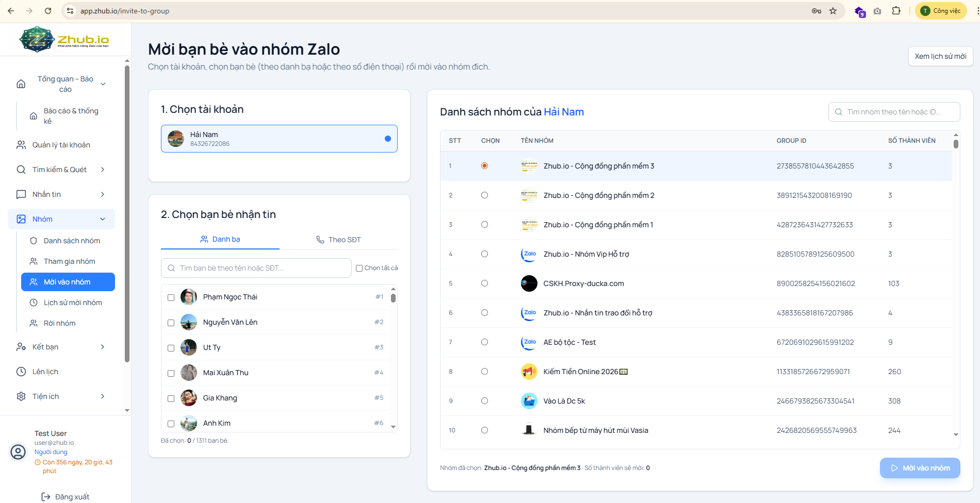The height and width of the screenshot is (503, 980).
Task: Click the Lên lịch clock icon
Action: [x=21, y=372]
